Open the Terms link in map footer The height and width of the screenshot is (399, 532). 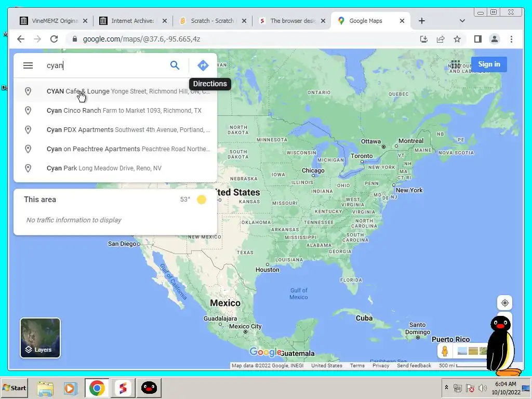coord(357,365)
